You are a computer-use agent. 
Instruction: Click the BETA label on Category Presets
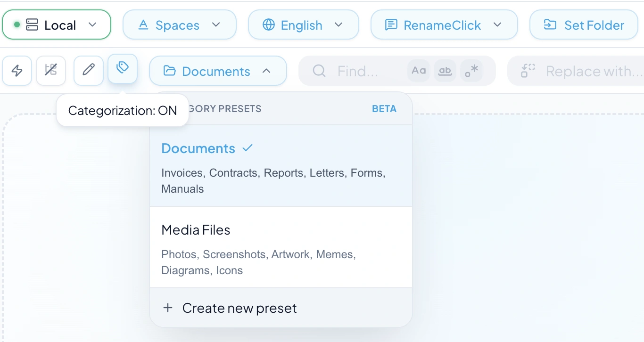tap(384, 108)
